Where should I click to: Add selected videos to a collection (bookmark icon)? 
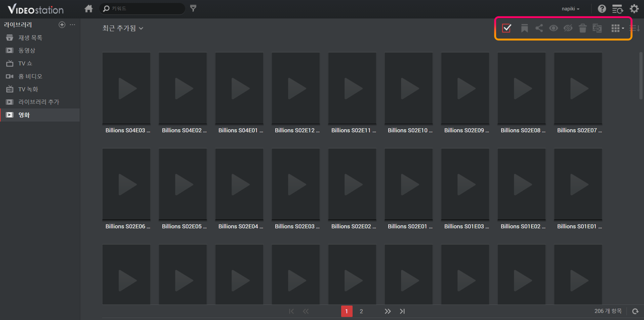[524, 28]
